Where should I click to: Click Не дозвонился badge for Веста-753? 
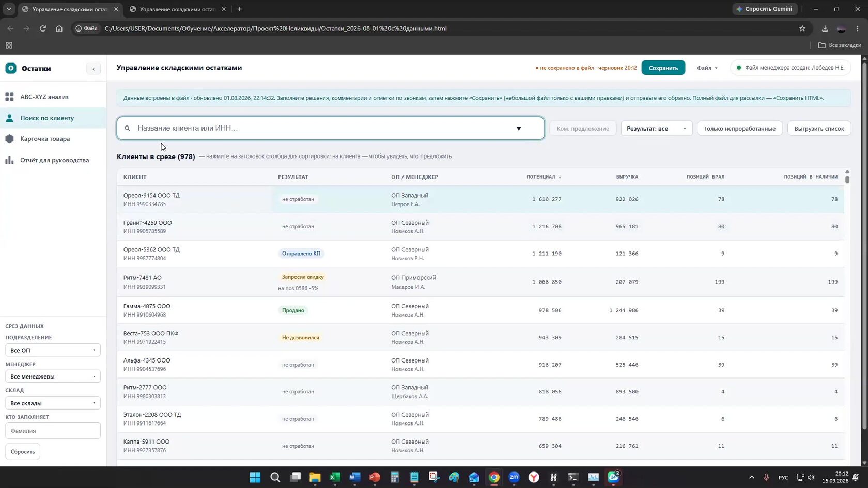pos(300,337)
